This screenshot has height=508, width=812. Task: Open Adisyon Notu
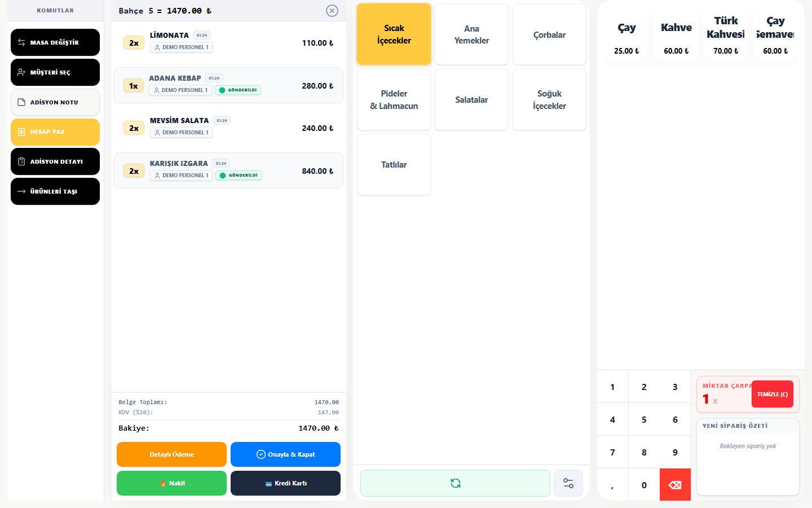55,102
